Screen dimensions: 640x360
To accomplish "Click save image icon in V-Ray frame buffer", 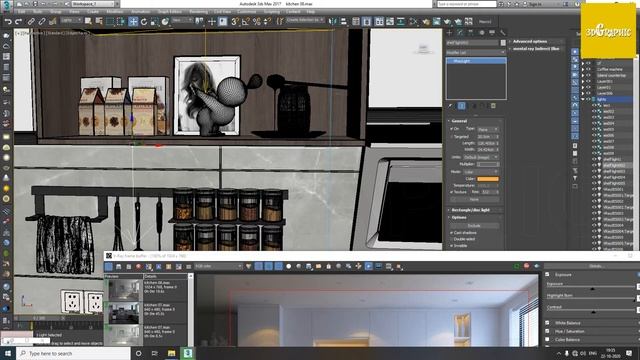I will pos(118,267).
